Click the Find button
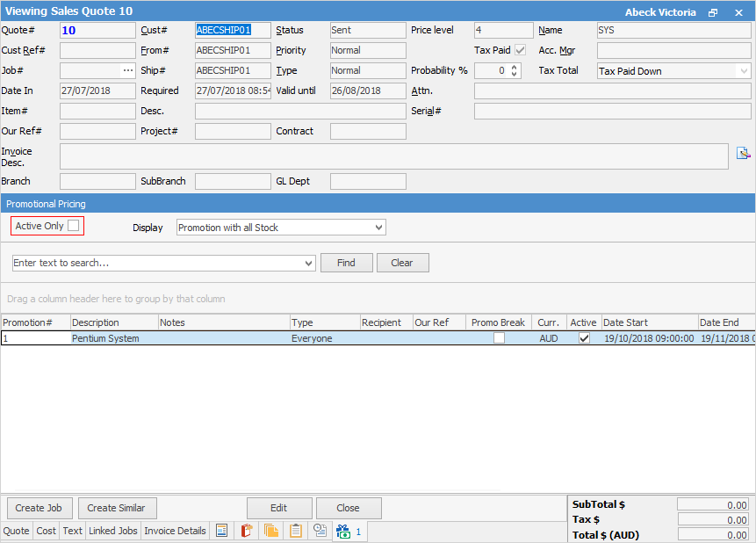Viewport: 756px width, 543px height. [x=346, y=263]
